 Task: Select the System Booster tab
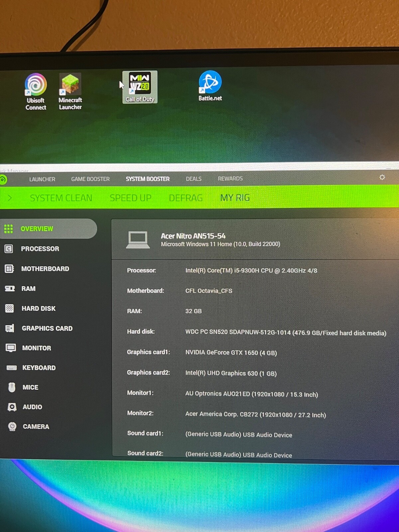pyautogui.click(x=148, y=179)
